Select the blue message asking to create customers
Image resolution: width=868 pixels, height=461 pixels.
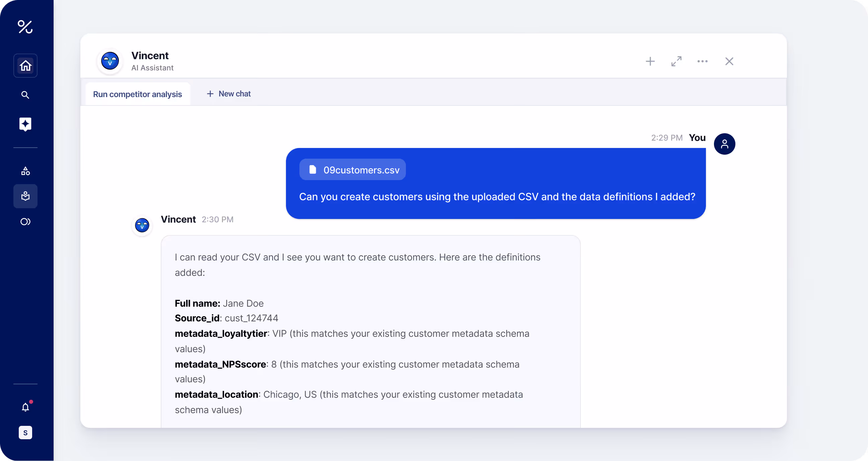(496, 197)
